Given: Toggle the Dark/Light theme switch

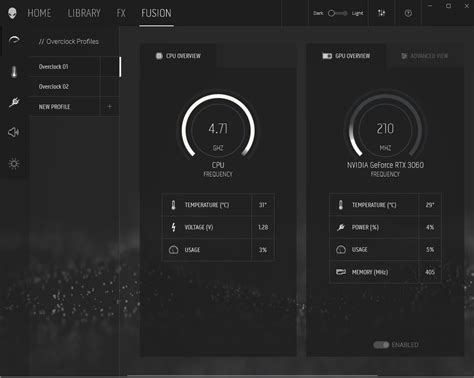Looking at the screenshot, I should click(338, 13).
